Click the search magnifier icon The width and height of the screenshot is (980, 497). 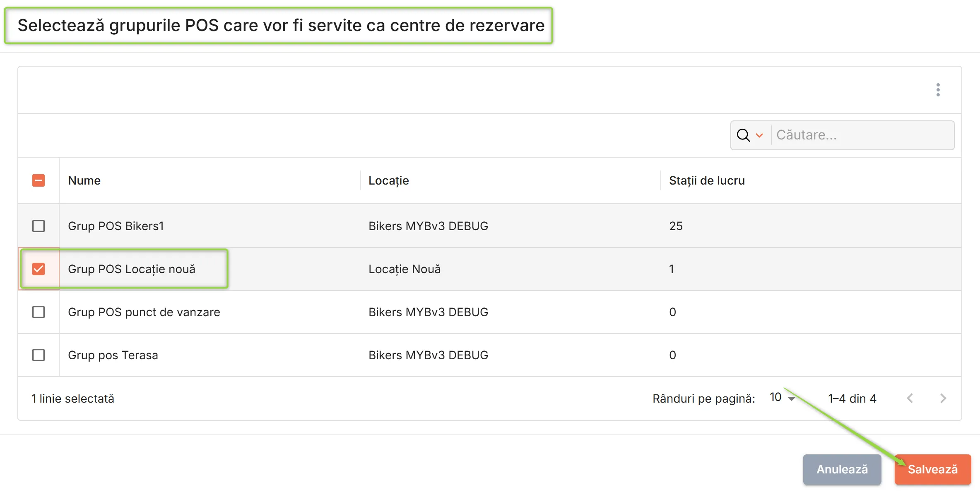(x=743, y=135)
